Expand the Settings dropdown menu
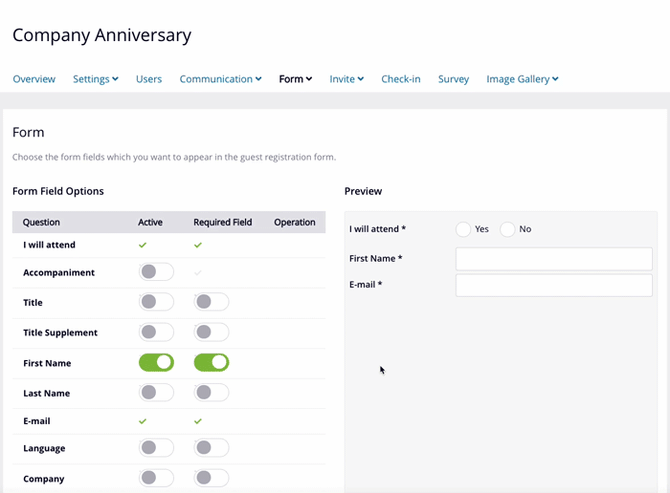The height and width of the screenshot is (493, 670). tap(95, 79)
